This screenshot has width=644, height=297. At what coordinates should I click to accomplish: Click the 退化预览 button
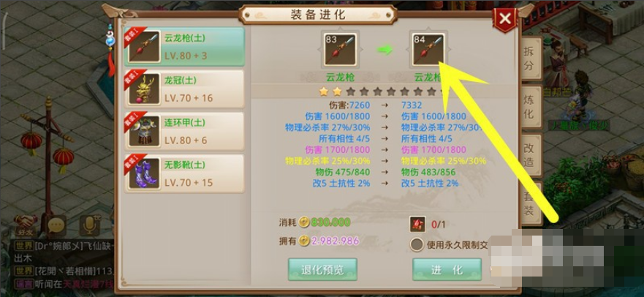tap(322, 269)
